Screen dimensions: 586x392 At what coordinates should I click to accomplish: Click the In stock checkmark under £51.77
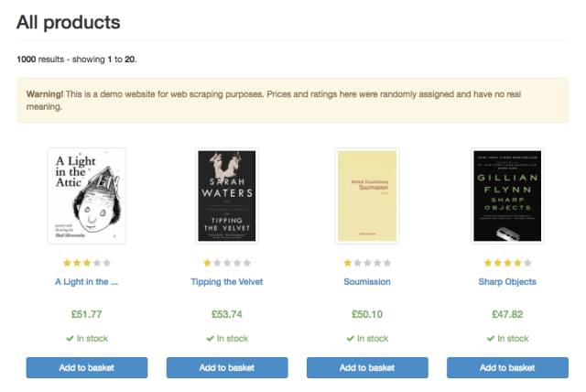(x=70, y=339)
